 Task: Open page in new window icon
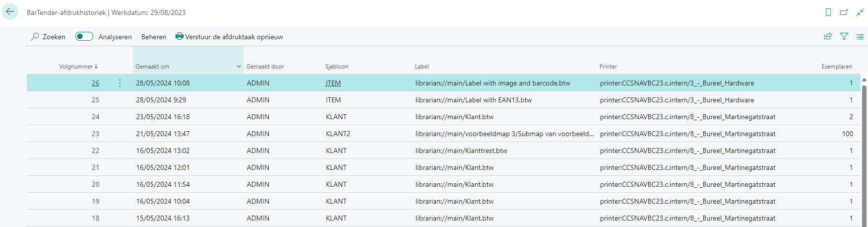(x=844, y=12)
